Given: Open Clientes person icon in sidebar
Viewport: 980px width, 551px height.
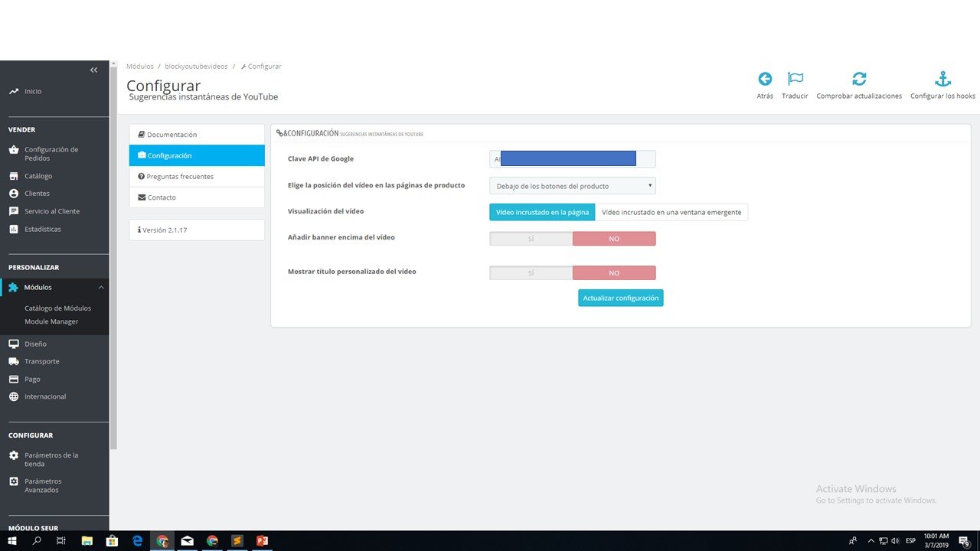Looking at the screenshot, I should [14, 194].
